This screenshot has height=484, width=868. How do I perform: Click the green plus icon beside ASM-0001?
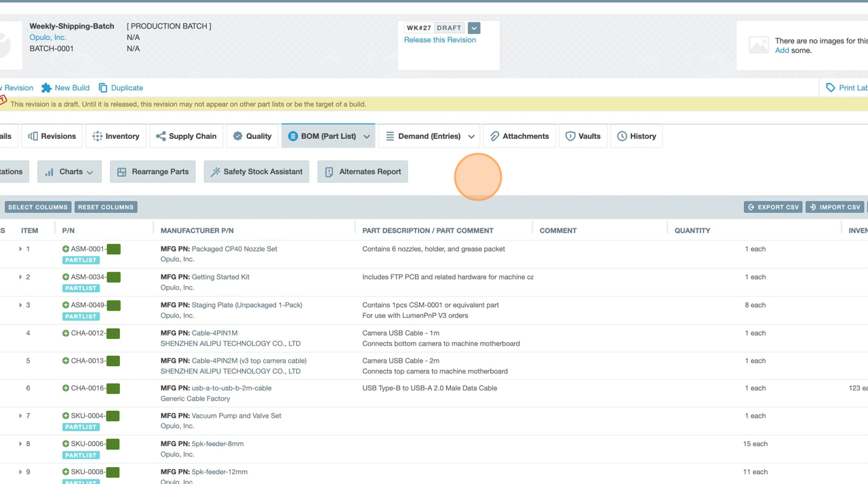(x=66, y=249)
